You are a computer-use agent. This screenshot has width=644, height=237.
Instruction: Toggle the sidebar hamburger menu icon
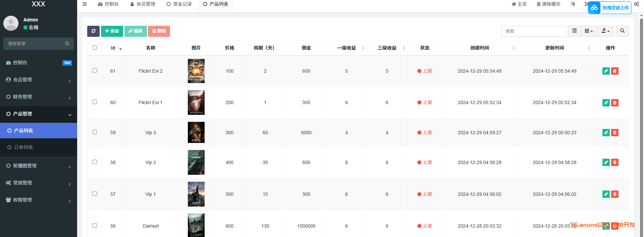pos(85,4)
